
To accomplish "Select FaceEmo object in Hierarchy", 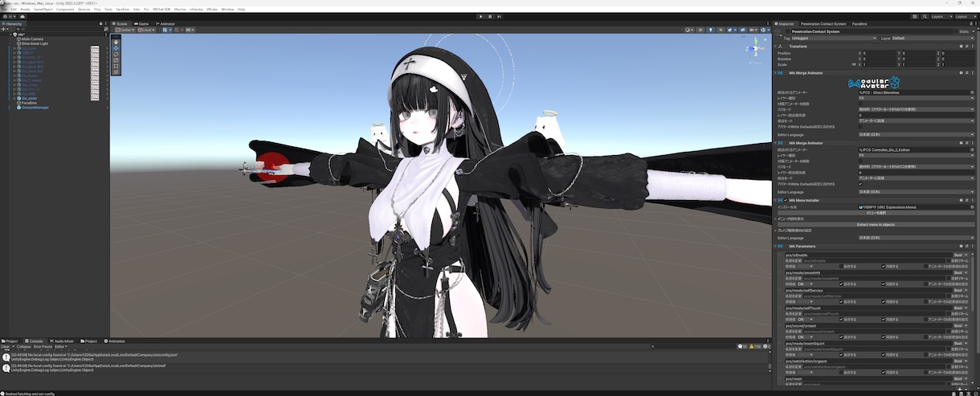I will click(x=29, y=103).
